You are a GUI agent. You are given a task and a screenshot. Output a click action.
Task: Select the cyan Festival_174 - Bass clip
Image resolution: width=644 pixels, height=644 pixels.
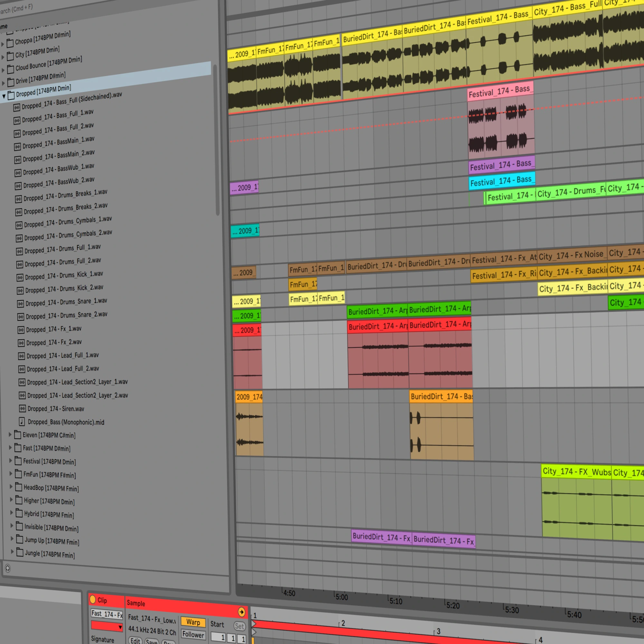pos(502,181)
